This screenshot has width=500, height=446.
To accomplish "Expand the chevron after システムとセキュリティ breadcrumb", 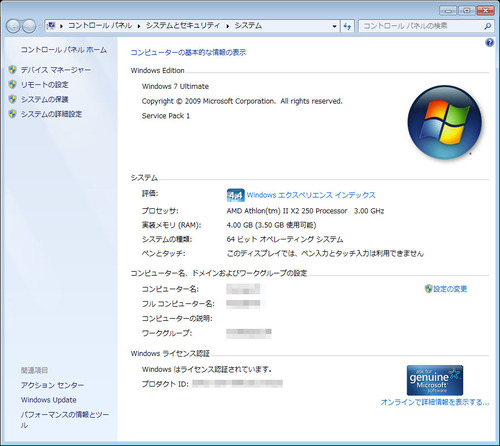I will point(228,26).
